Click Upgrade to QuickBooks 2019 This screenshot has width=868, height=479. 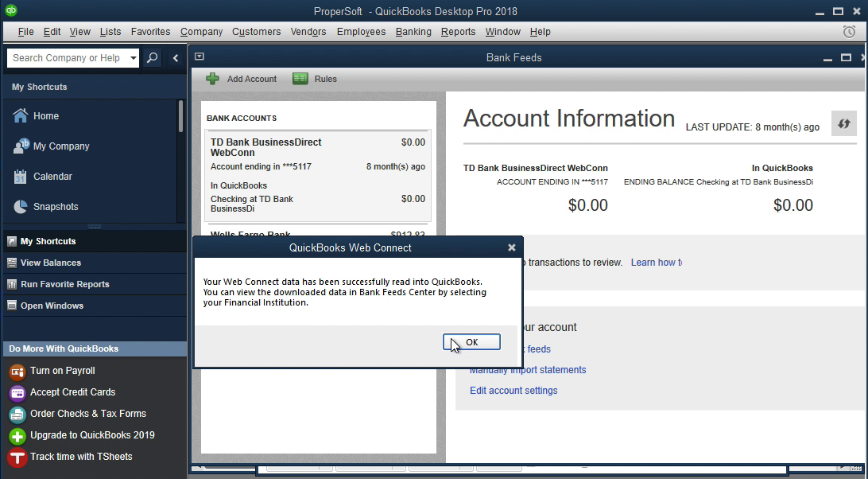pyautogui.click(x=92, y=435)
